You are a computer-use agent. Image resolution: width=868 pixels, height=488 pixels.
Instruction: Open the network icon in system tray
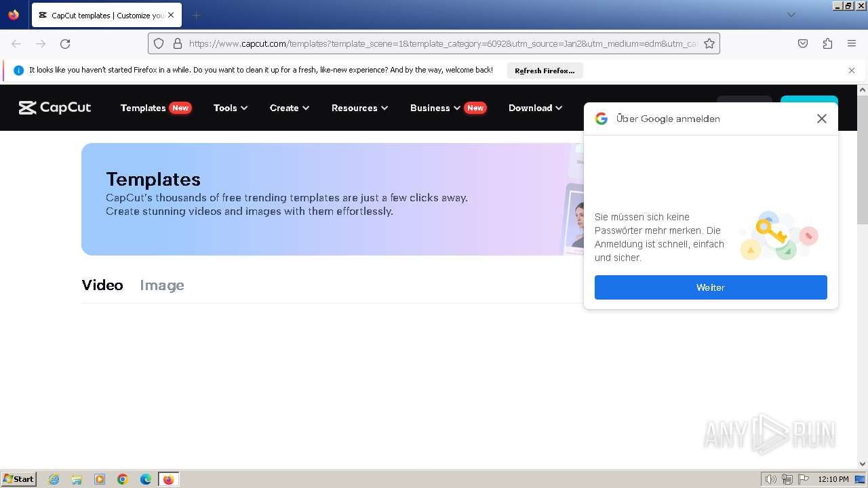click(787, 479)
